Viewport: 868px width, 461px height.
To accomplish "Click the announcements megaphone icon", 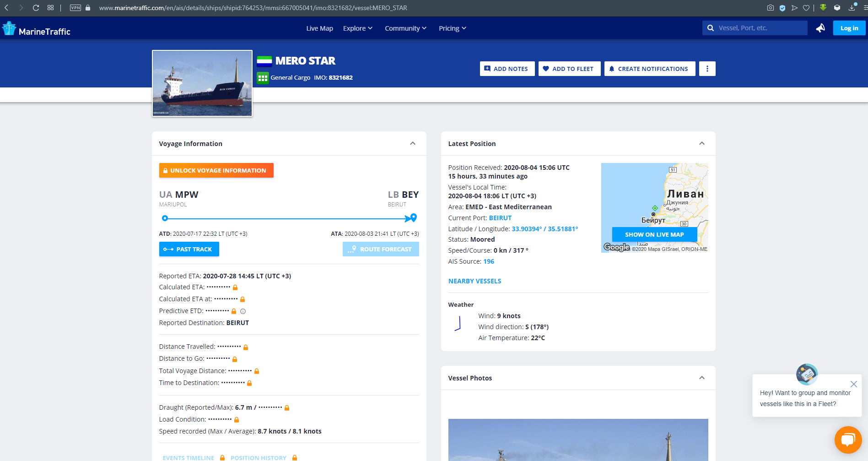I will click(820, 28).
